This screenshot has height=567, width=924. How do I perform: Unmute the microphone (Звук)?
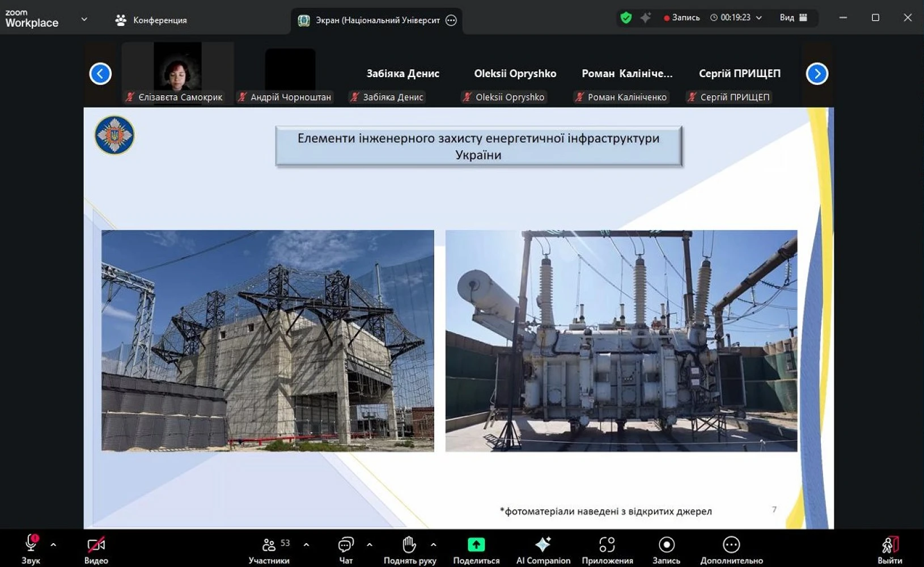31,544
